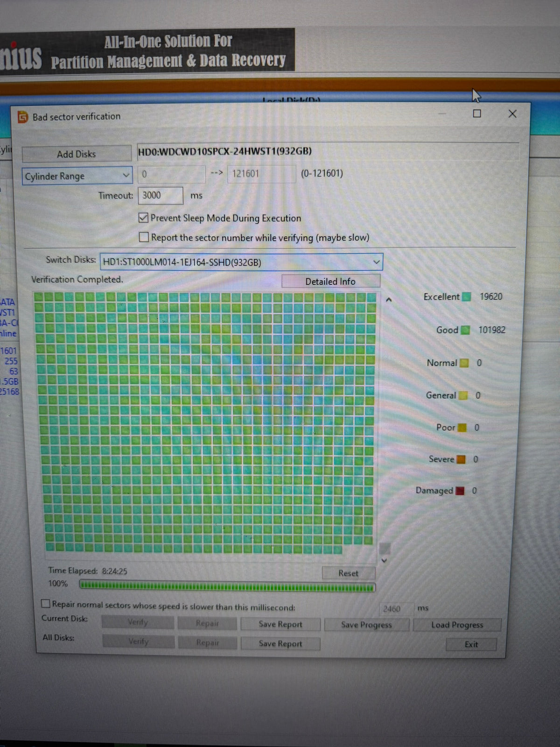Click the All Disks Repair button
This screenshot has width=560, height=747.
207,642
